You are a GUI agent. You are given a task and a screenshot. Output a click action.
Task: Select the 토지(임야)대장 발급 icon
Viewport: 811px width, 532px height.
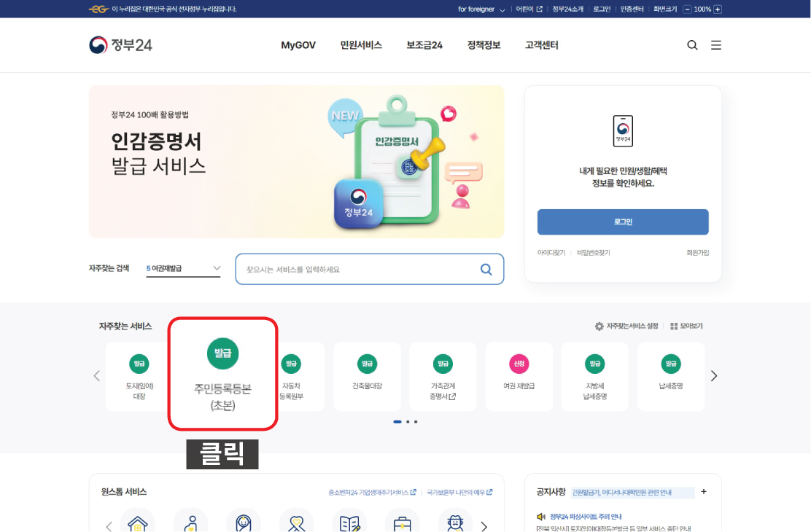[x=139, y=364]
